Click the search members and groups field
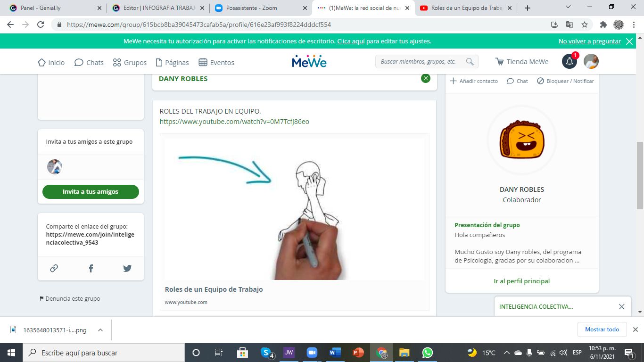Viewport: 644px width, 362px height. coord(427,62)
